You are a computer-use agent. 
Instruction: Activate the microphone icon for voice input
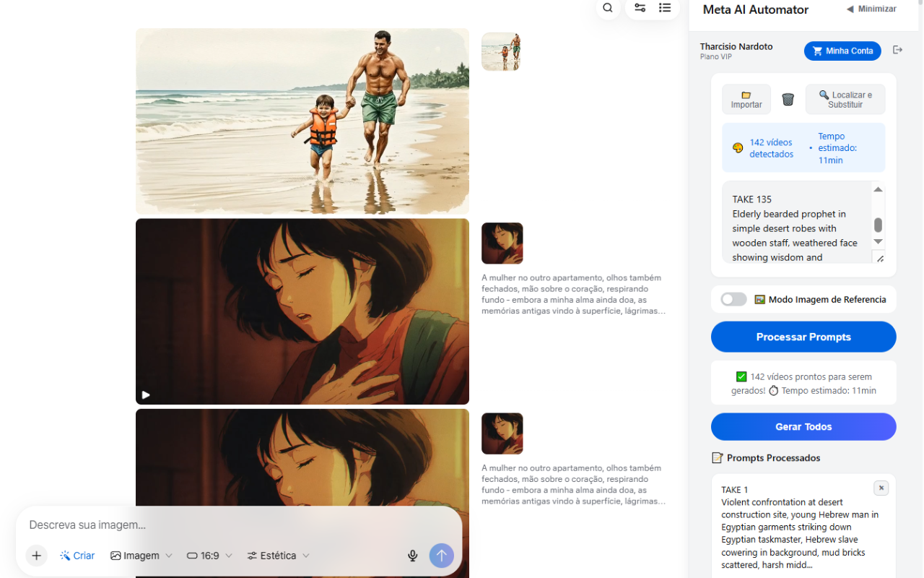[412, 556]
